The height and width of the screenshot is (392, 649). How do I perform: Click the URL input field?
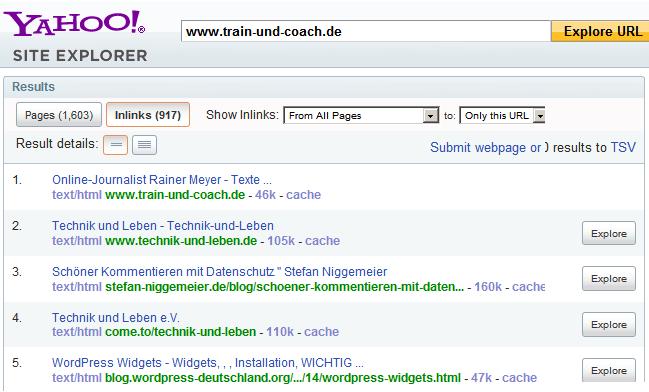(x=366, y=31)
